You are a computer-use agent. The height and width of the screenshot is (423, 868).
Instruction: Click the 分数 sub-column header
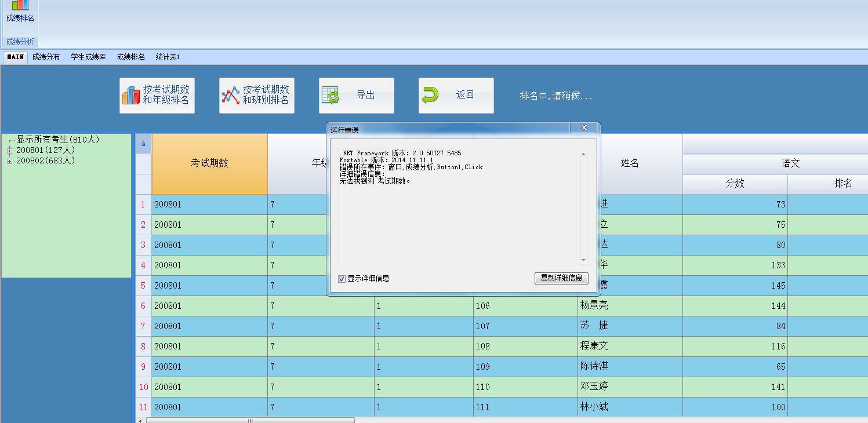pyautogui.click(x=735, y=184)
